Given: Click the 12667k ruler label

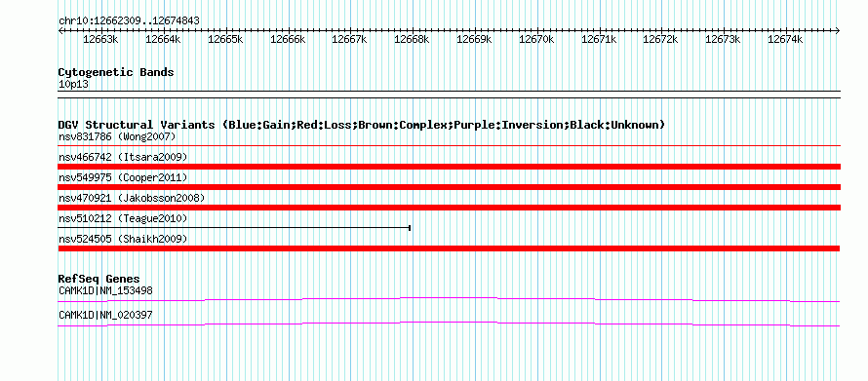Looking at the screenshot, I should tap(349, 40).
